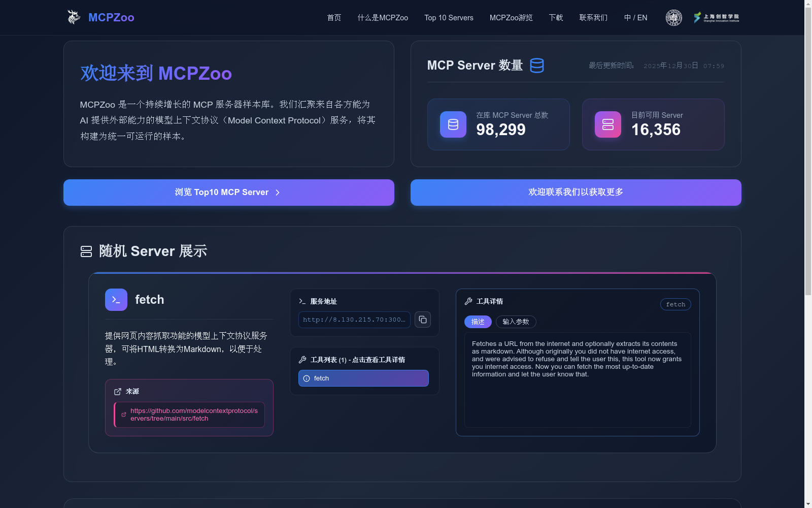The width and height of the screenshot is (812, 508).
Task: Click the chevron arrow on Top10 button
Action: [278, 193]
